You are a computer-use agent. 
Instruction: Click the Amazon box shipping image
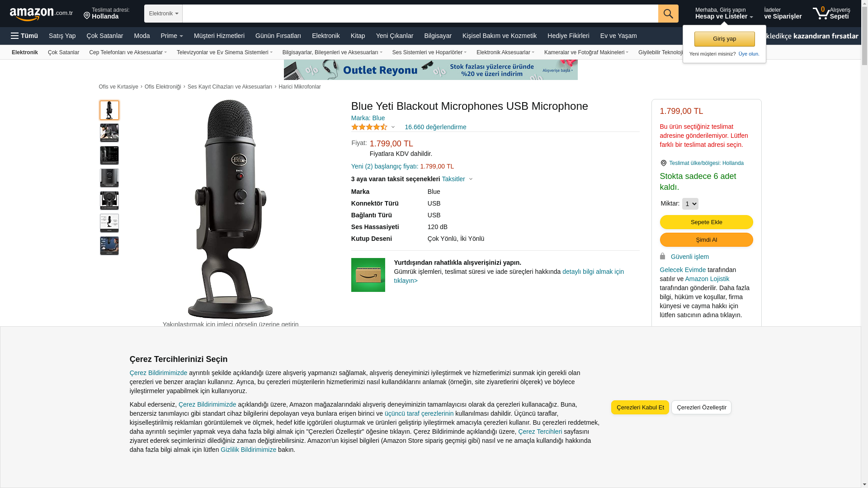pos(368,275)
